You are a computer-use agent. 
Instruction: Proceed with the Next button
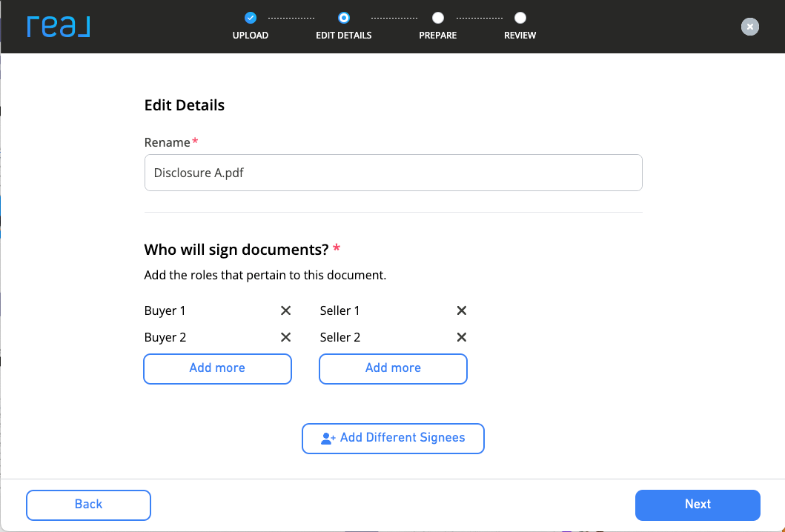coord(698,505)
